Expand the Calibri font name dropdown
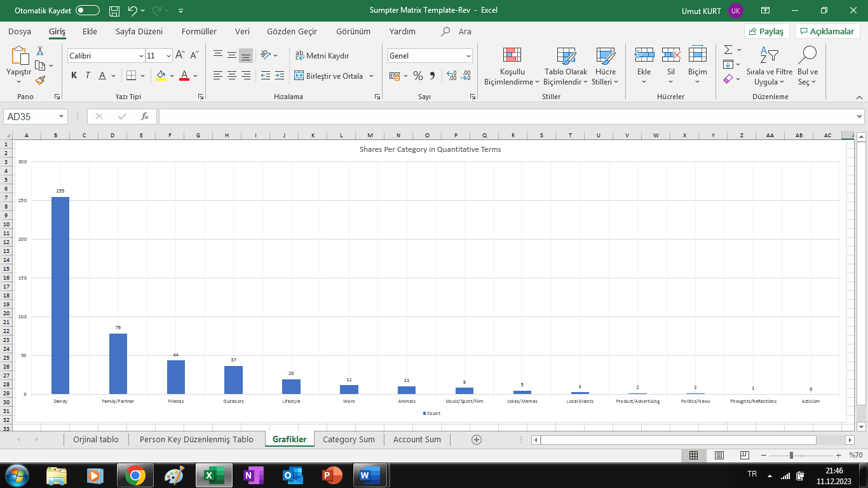This screenshot has height=488, width=868. (141, 56)
